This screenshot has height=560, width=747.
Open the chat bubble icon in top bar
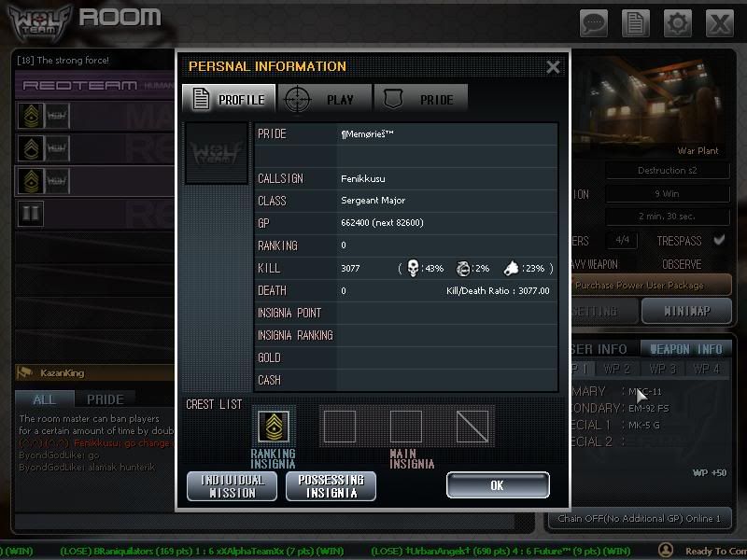click(595, 22)
